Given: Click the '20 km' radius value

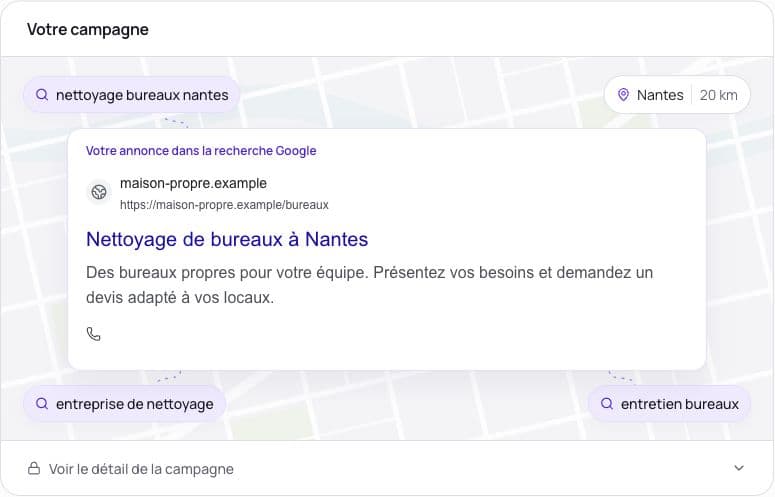Looking at the screenshot, I should tap(718, 95).
